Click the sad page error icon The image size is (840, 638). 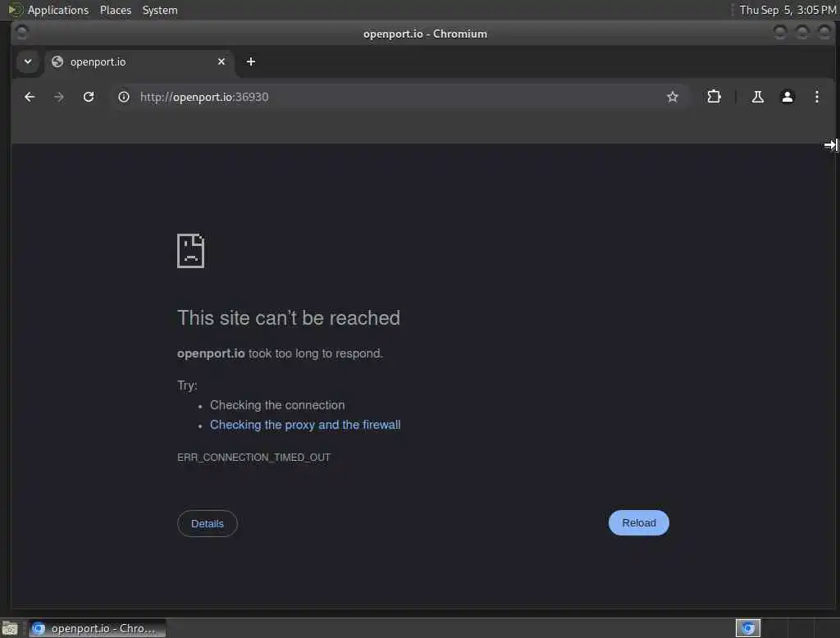pyautogui.click(x=190, y=251)
